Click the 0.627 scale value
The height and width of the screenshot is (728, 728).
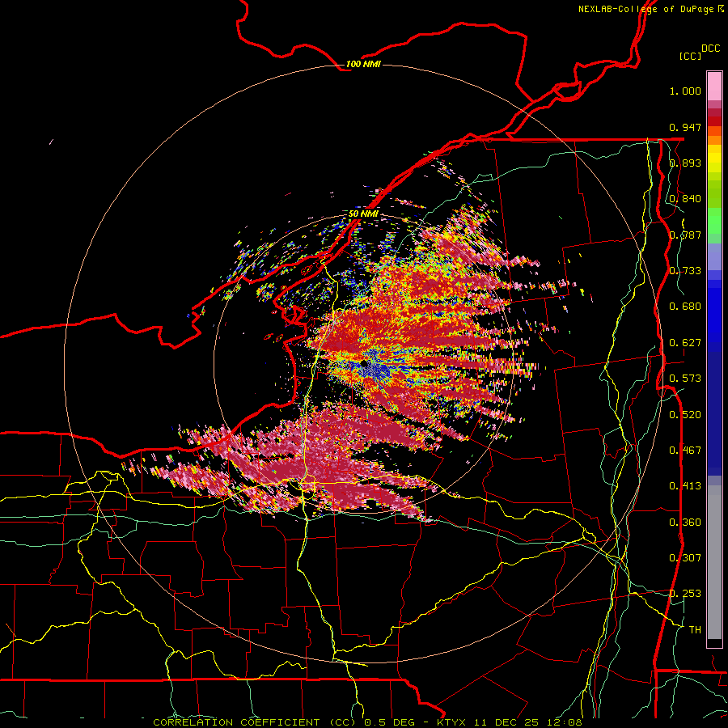[x=685, y=343]
